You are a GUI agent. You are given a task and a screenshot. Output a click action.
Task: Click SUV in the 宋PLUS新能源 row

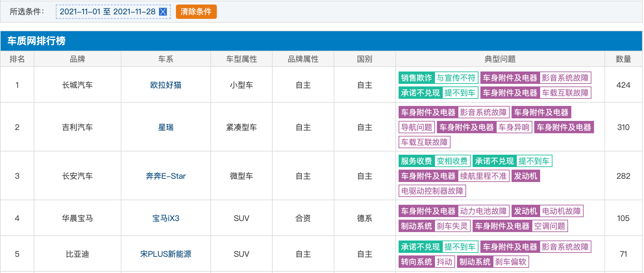pyautogui.click(x=241, y=254)
